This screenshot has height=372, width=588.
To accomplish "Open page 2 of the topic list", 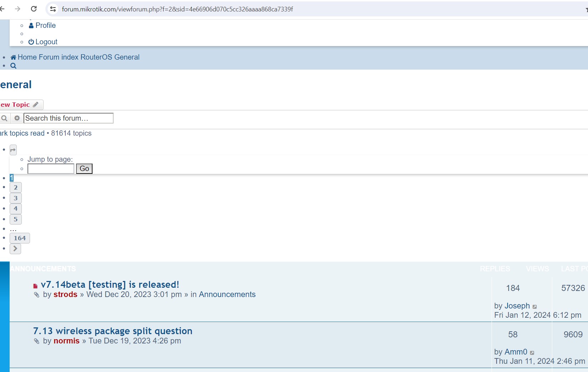I will coord(15,187).
